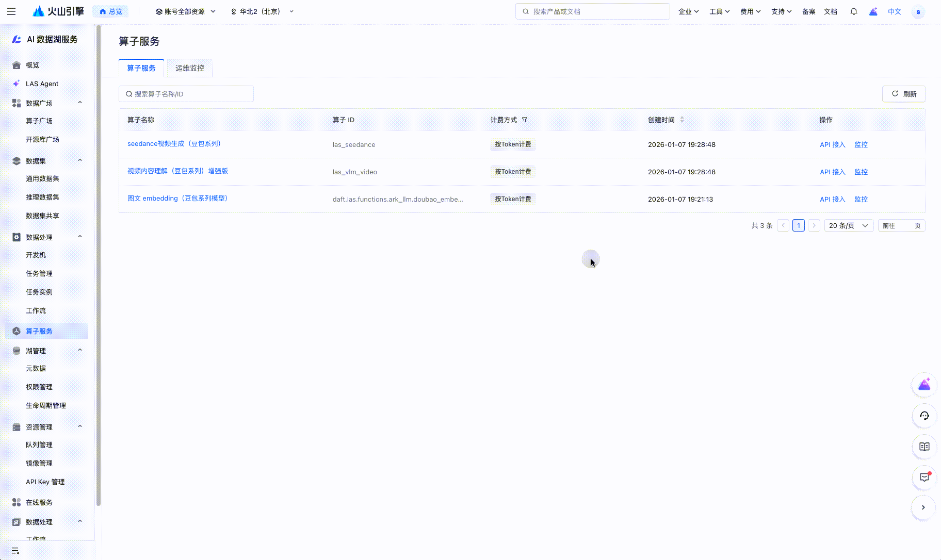Collapse sidebar using bottom-left icon

(x=15, y=551)
